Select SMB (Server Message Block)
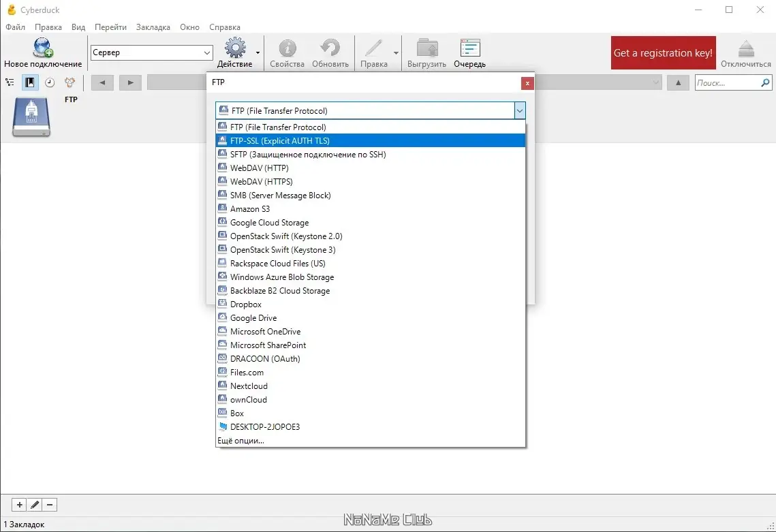 (371, 195)
